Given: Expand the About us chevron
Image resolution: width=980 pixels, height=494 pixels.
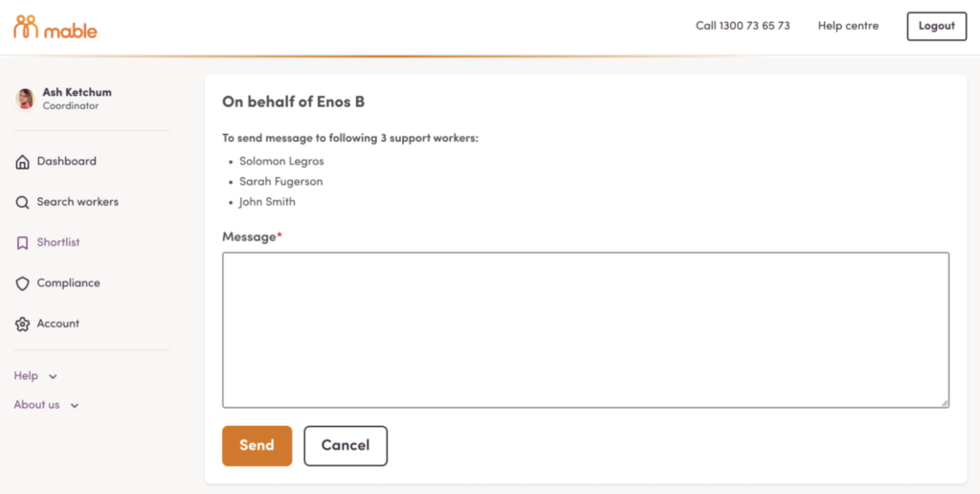Looking at the screenshot, I should [x=75, y=405].
